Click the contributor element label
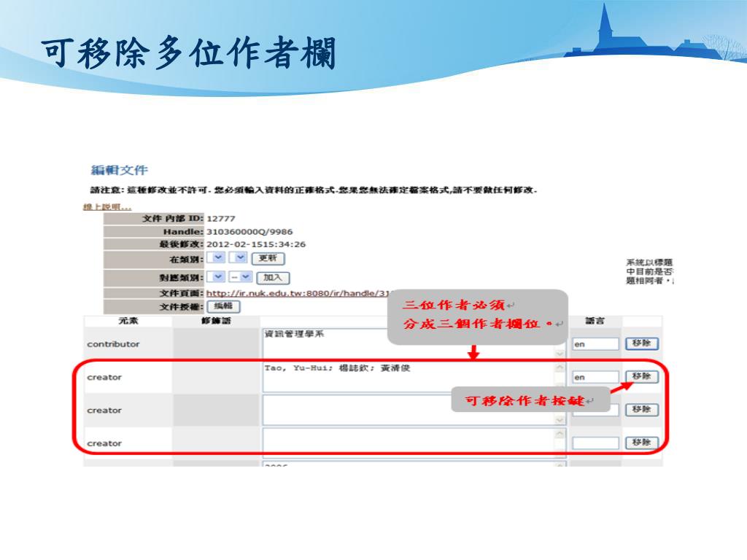Viewport: 747px width, 560px height. (113, 344)
